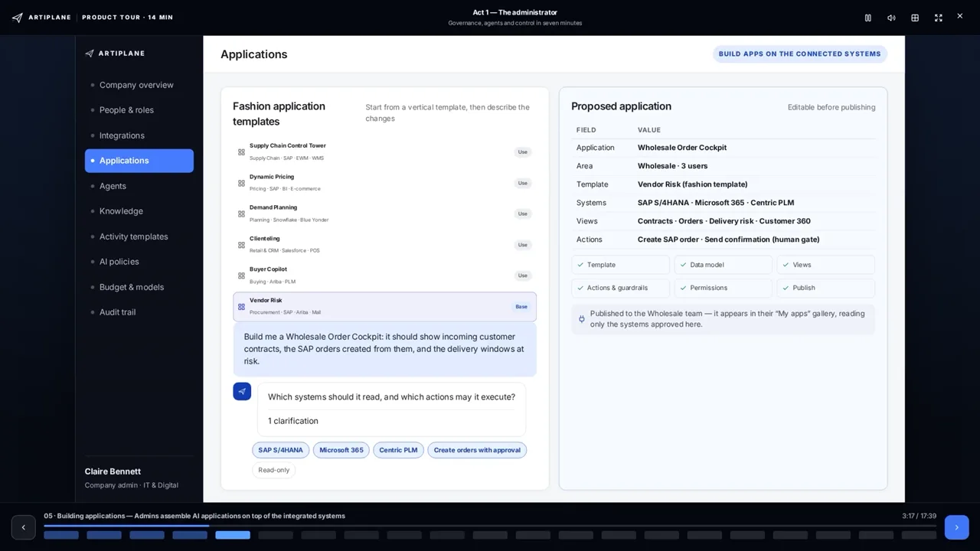Click Wholesale Order Cockpit application value

click(x=682, y=148)
